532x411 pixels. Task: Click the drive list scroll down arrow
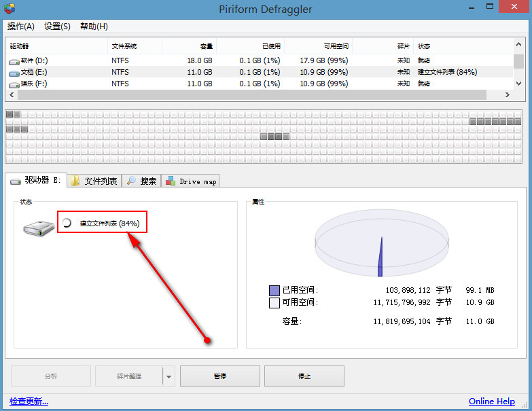[518, 84]
